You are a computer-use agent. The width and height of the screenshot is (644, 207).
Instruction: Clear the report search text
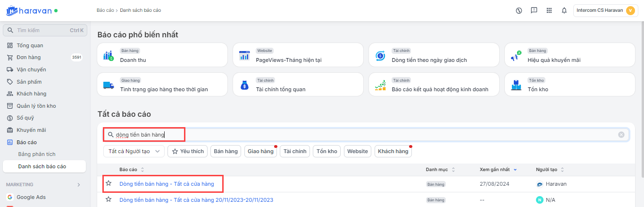point(621,135)
